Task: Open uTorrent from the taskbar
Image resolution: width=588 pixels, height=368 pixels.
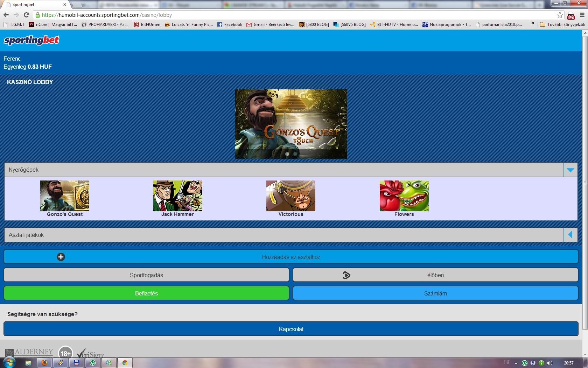Action: pyautogui.click(x=93, y=363)
